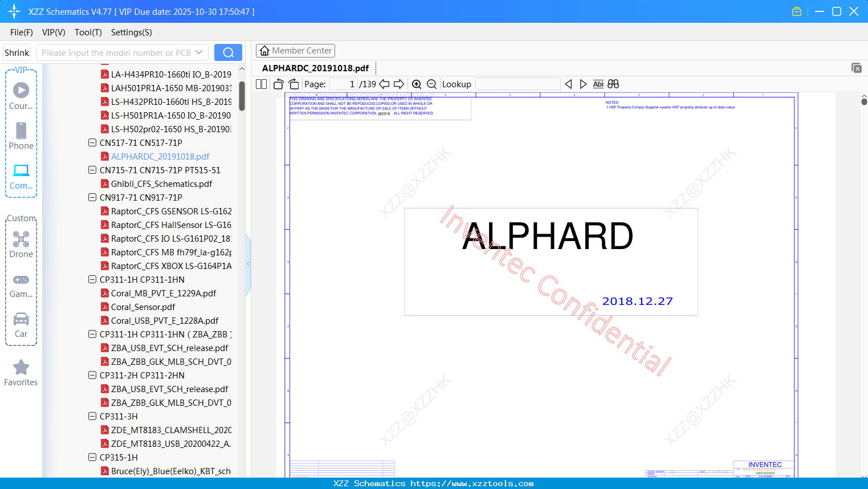
Task: Rotate page clockwise
Action: click(294, 84)
